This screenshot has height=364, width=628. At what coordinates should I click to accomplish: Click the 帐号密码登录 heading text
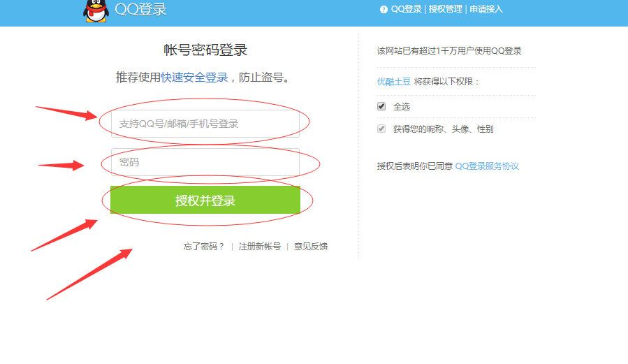pos(205,50)
